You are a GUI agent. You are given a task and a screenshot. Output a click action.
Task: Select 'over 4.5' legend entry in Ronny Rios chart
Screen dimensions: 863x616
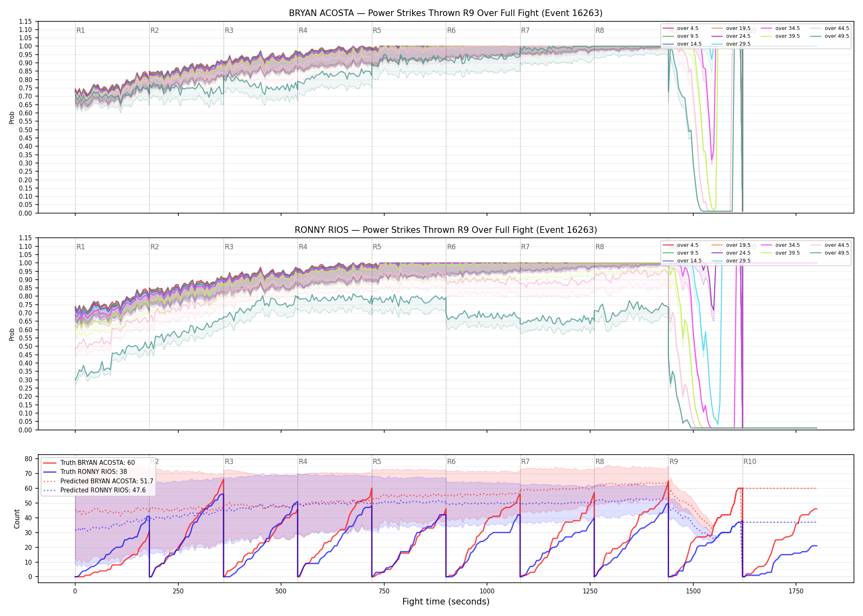click(x=681, y=245)
